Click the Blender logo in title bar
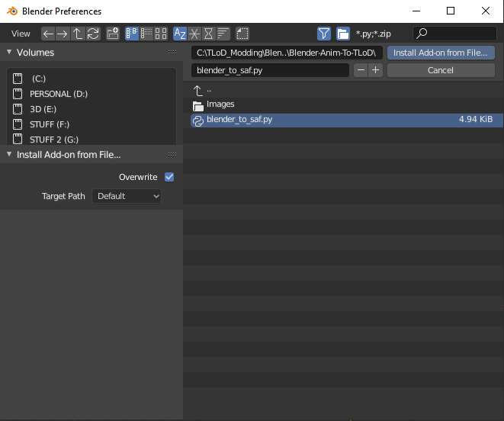Image resolution: width=504 pixels, height=421 pixels. tap(12, 11)
